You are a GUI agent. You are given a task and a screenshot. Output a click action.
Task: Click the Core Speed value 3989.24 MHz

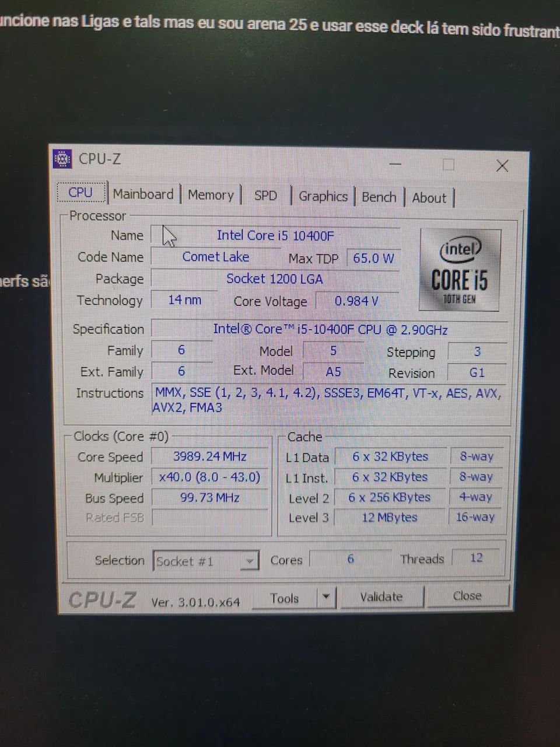click(210, 456)
